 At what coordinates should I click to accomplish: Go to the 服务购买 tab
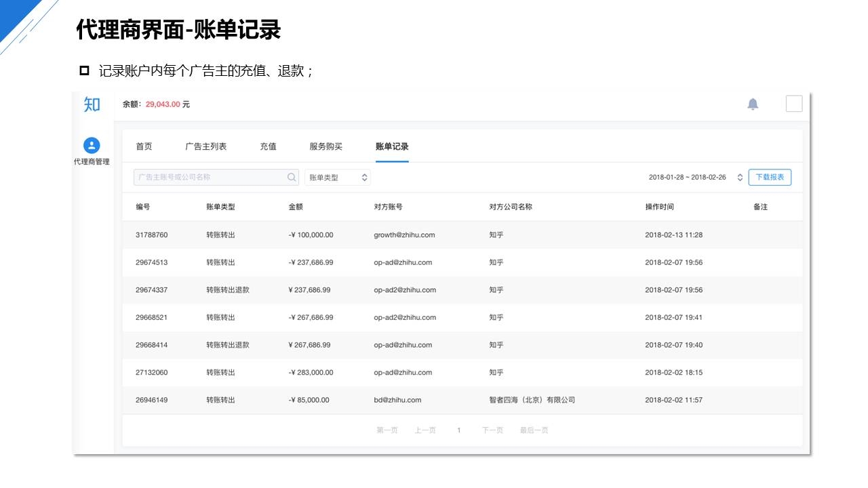tap(325, 146)
